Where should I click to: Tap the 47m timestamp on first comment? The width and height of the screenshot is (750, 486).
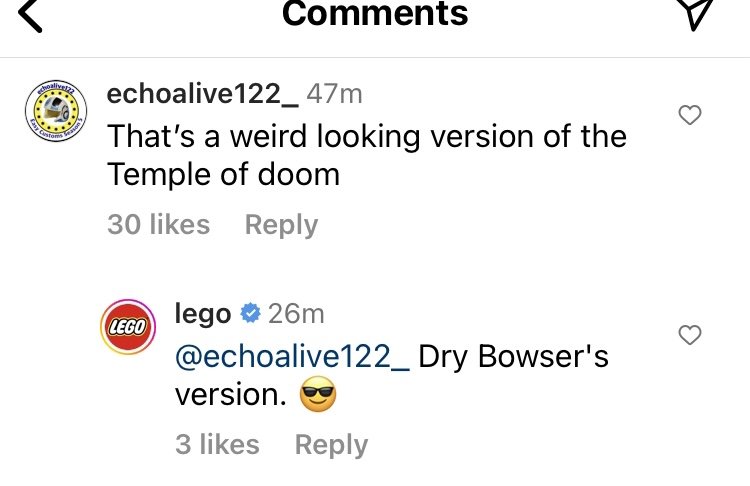click(334, 95)
